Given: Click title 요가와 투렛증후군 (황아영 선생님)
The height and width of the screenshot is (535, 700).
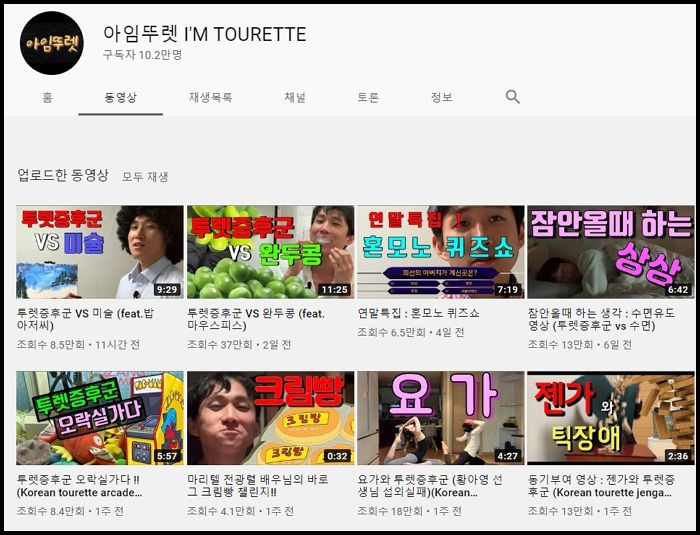Looking at the screenshot, I should [430, 486].
